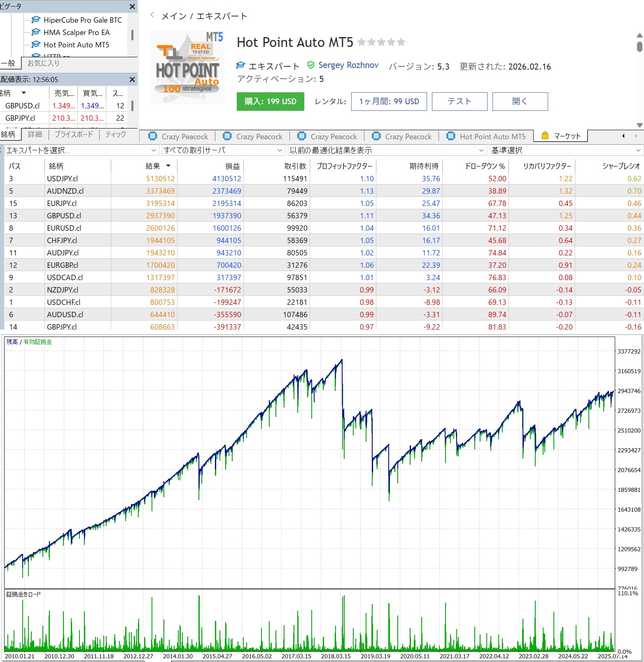This screenshot has height=662, width=644.
Task: Click the 購入: 199 USD button
Action: (271, 101)
